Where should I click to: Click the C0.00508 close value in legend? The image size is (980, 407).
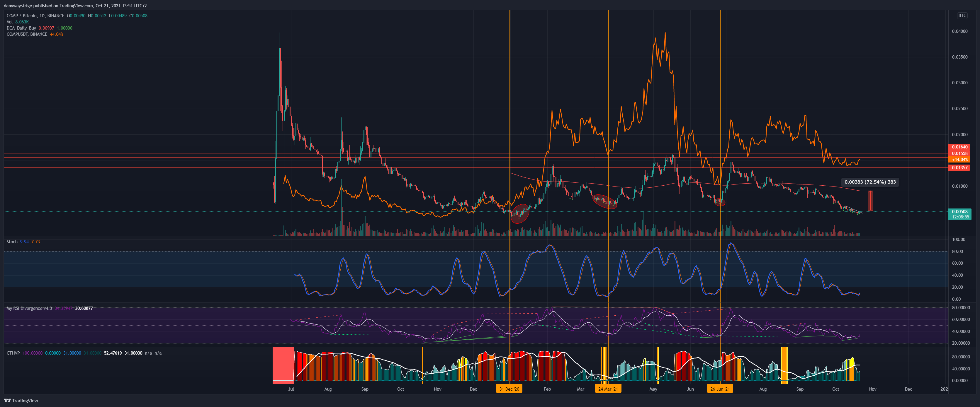[138, 16]
